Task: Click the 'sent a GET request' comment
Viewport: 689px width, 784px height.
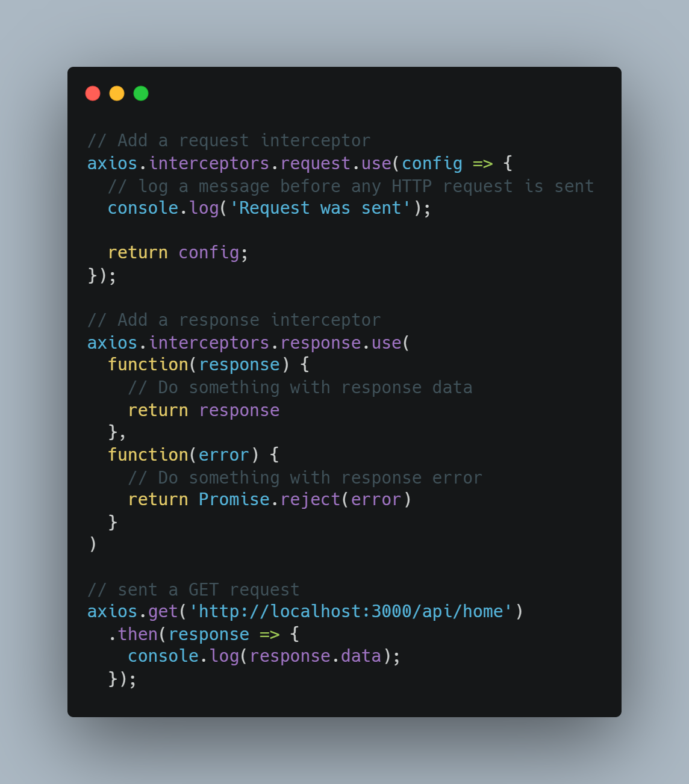Action: 193,590
